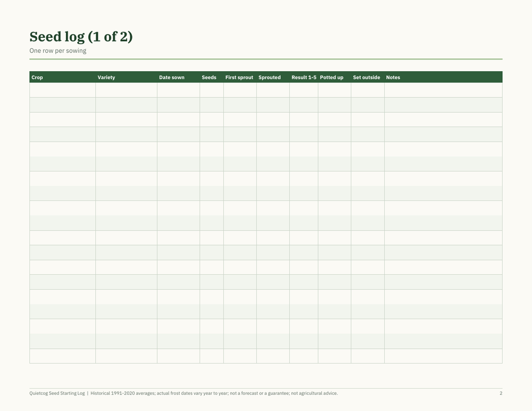Click the "Crop" column header
The image size is (532, 411).
click(37, 77)
